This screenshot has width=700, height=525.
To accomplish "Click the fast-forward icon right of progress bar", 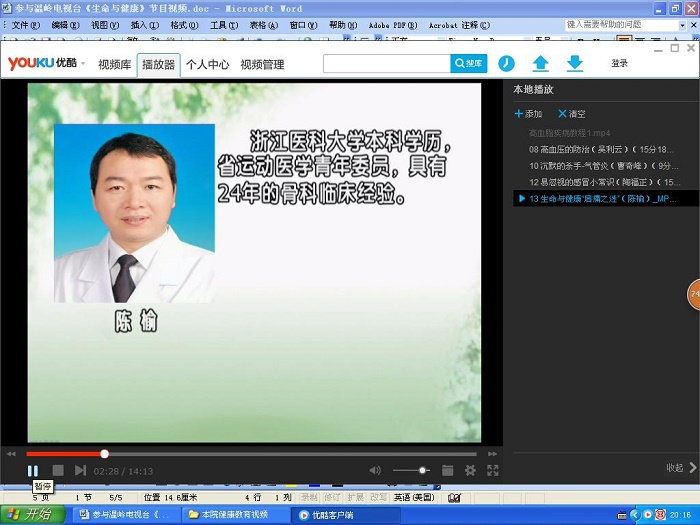I will [x=492, y=454].
